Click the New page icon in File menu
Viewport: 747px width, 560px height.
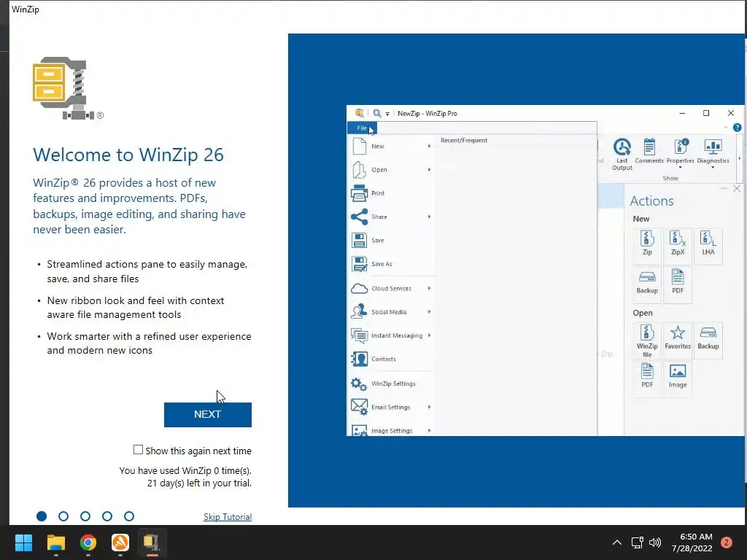pyautogui.click(x=359, y=146)
